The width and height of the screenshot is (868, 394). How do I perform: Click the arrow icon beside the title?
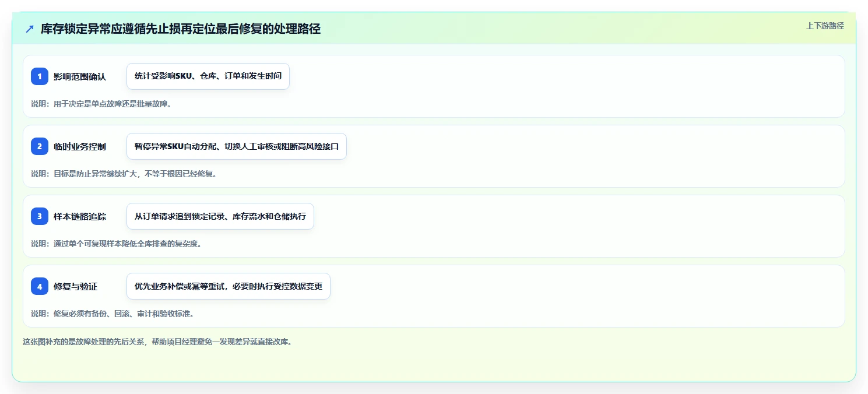(30, 29)
